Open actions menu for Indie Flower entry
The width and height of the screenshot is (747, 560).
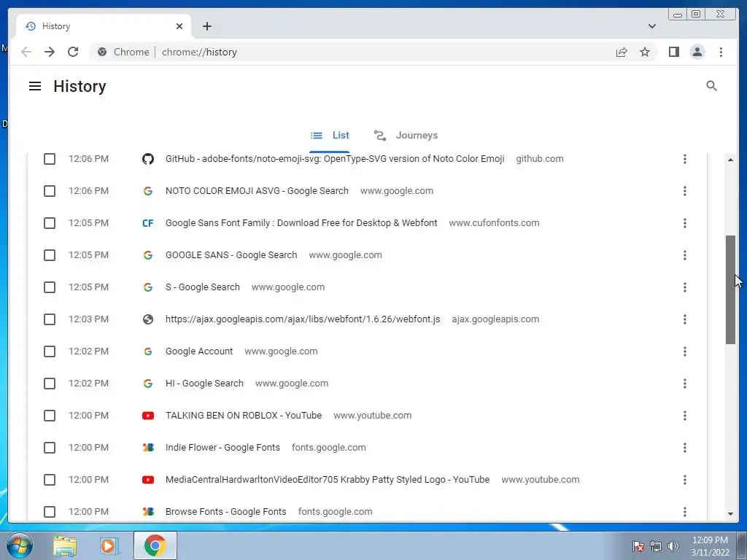[x=684, y=448]
